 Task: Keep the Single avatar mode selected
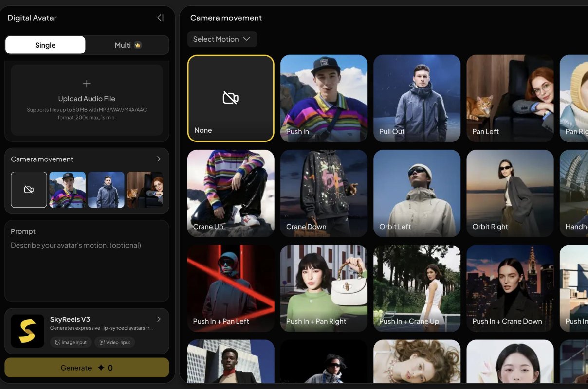coord(45,45)
